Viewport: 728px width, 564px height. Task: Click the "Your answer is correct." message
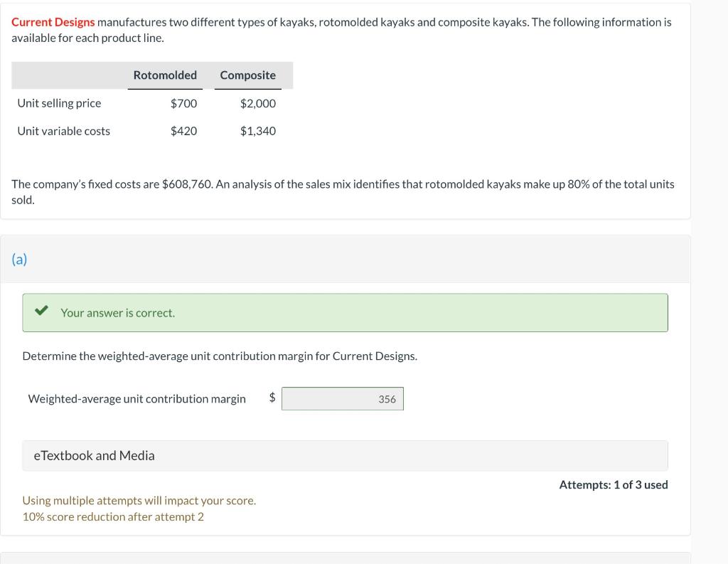point(117,313)
